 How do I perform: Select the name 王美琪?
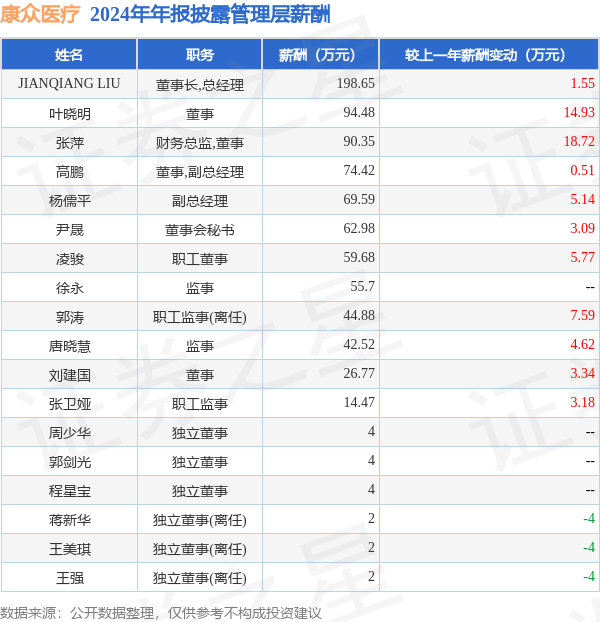click(70, 549)
